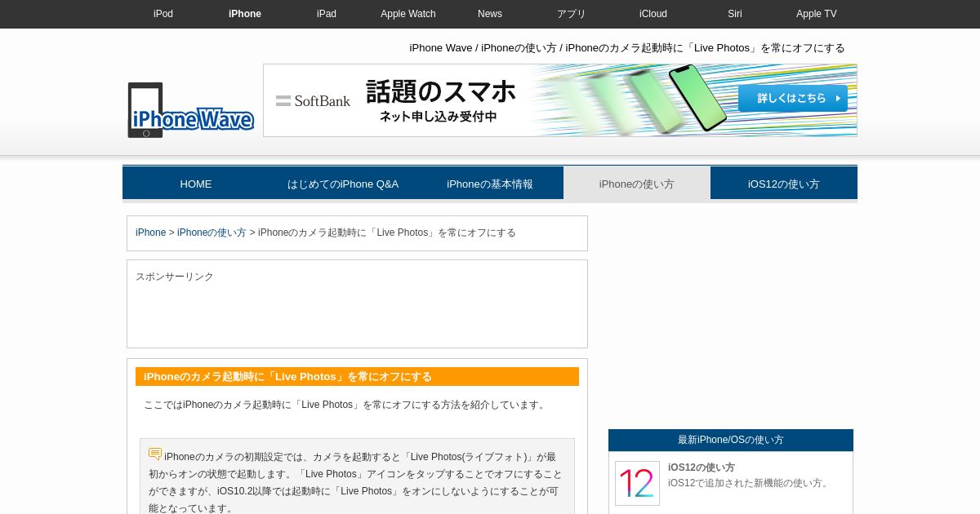980x514 pixels.
Task: Click the iPhoneの使い方 breadcrumb link
Action: tap(212, 233)
